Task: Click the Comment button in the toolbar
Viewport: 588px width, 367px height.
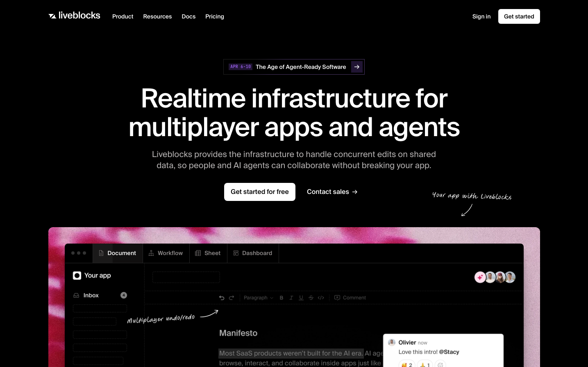Action: point(350,298)
